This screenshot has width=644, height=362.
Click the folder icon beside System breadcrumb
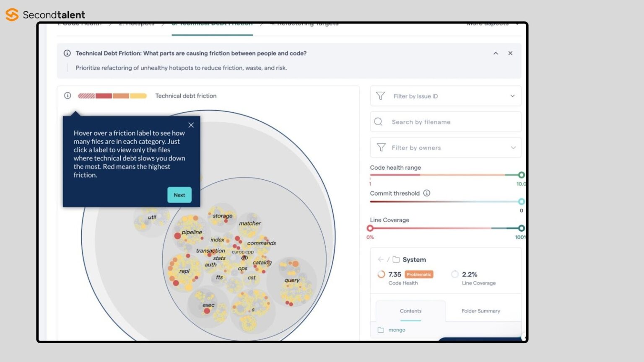397,259
